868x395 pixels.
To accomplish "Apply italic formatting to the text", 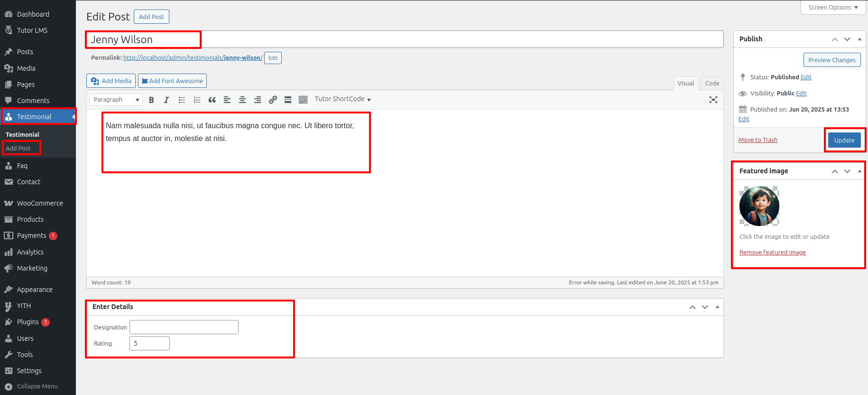I will [x=166, y=100].
